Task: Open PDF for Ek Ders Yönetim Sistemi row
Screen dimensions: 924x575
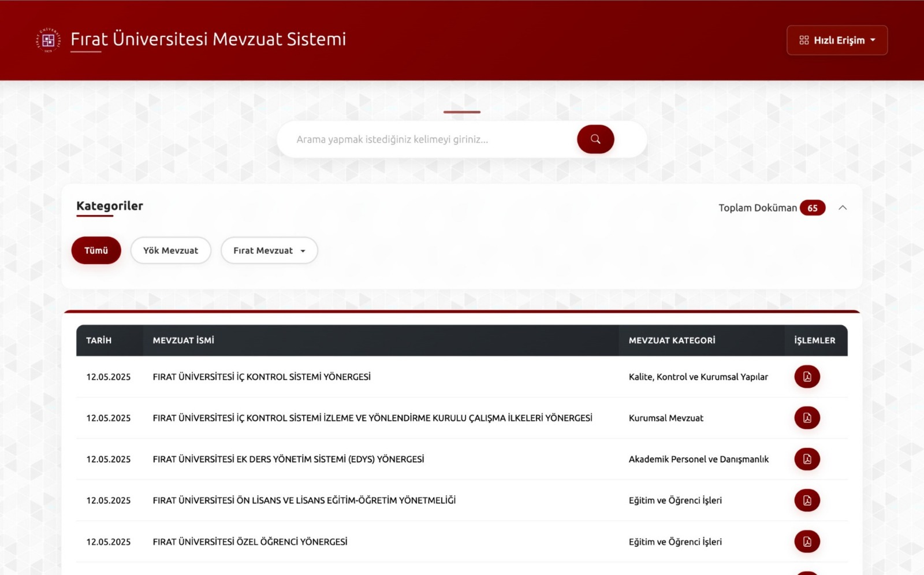Action: click(x=807, y=459)
